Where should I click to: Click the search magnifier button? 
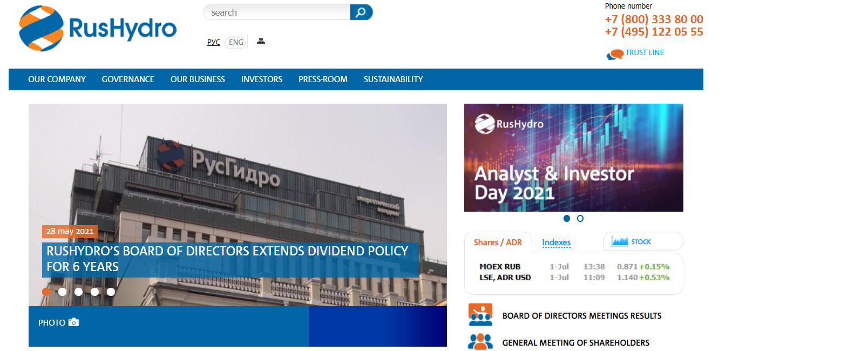click(x=361, y=12)
